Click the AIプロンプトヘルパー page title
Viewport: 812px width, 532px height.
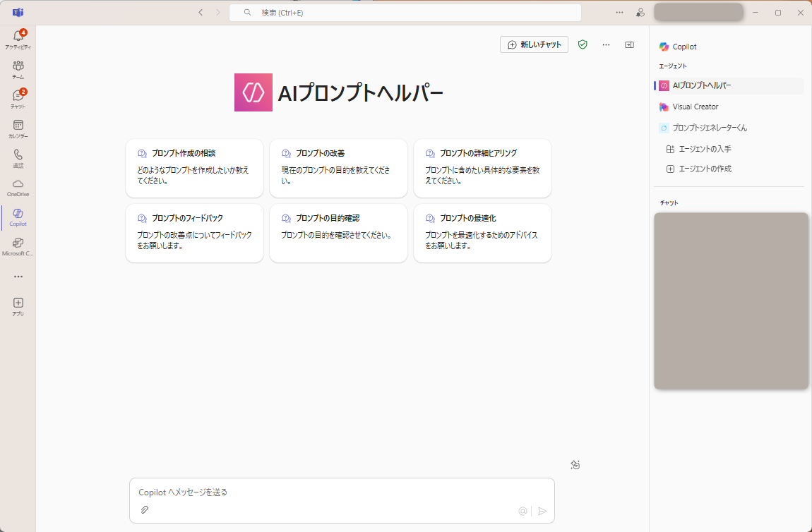360,93
